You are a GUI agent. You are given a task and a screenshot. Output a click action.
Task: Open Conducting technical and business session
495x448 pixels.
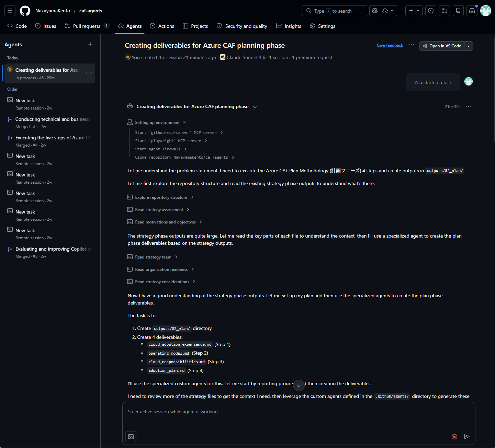[x=49, y=123]
